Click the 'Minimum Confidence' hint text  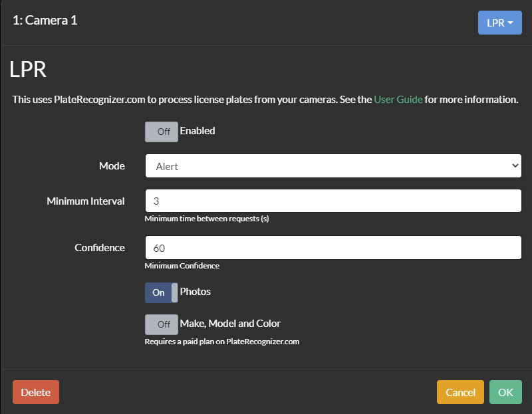click(182, 266)
